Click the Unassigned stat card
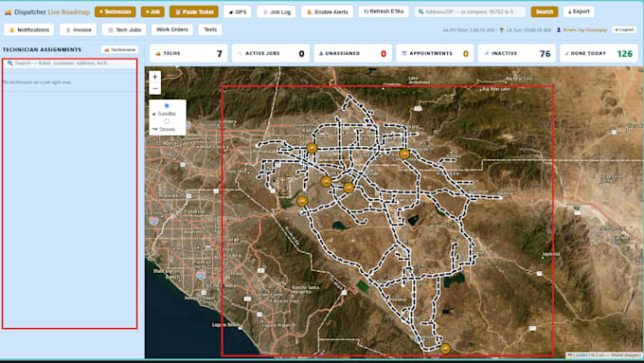 click(x=353, y=53)
